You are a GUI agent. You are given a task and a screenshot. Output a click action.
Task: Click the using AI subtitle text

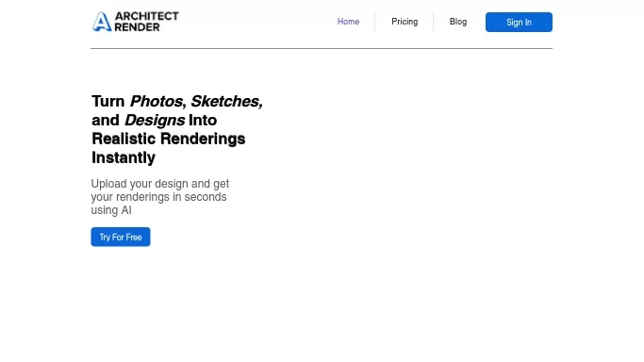pyautogui.click(x=111, y=210)
